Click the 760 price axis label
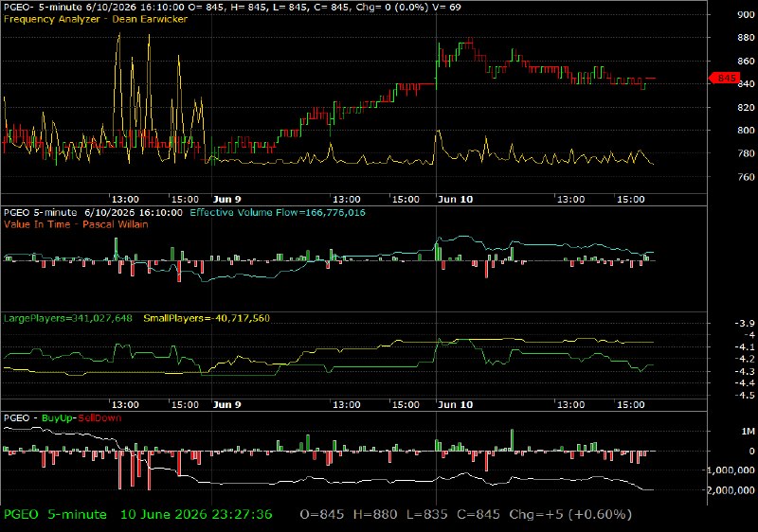This screenshot has height=532, width=758. click(x=746, y=177)
